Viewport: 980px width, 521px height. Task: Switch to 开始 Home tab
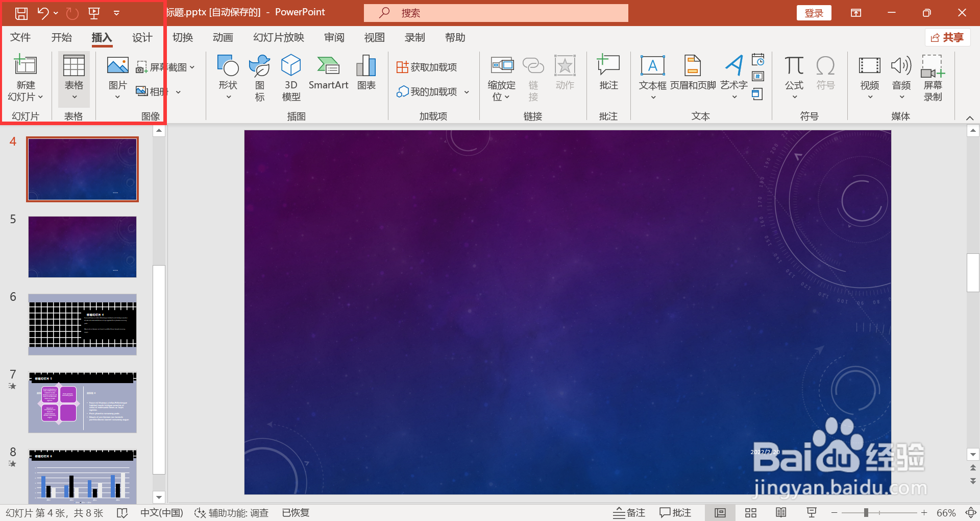[x=62, y=37]
